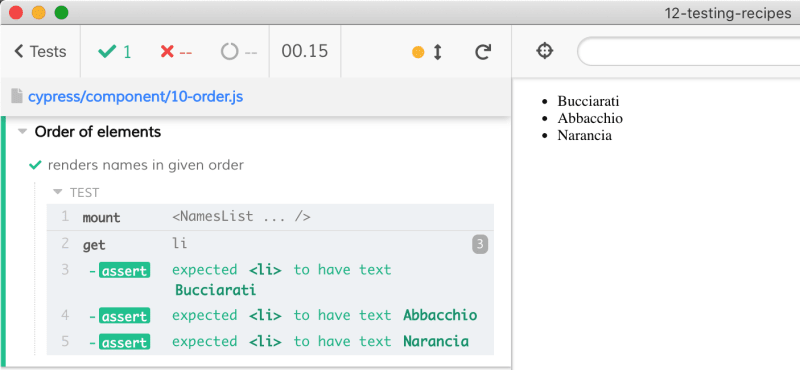The width and height of the screenshot is (800, 370).
Task: Click the 3 elements count badge
Action: pos(480,244)
